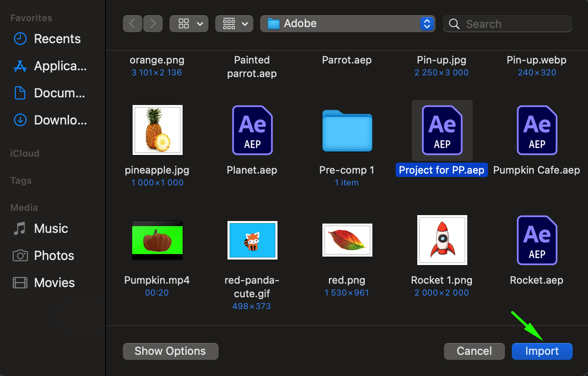Select the pineapple.jpg thumbnail
588x376 pixels.
pyautogui.click(x=157, y=130)
